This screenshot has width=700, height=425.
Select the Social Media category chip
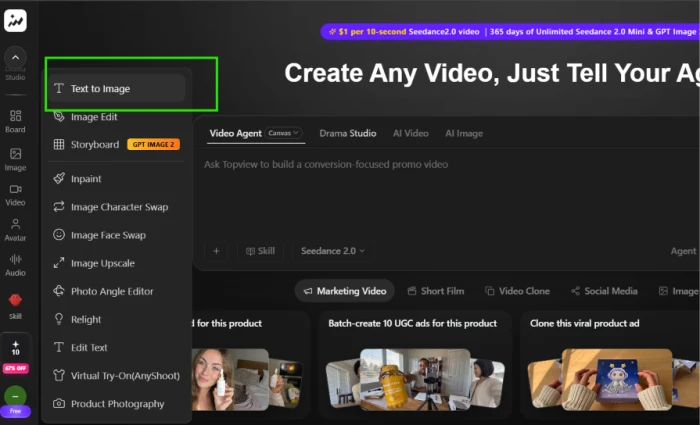pyautogui.click(x=604, y=291)
